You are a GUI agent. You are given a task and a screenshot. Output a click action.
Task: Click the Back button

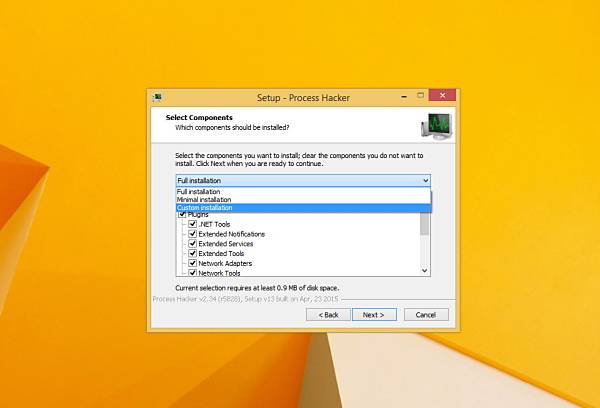[x=328, y=315]
